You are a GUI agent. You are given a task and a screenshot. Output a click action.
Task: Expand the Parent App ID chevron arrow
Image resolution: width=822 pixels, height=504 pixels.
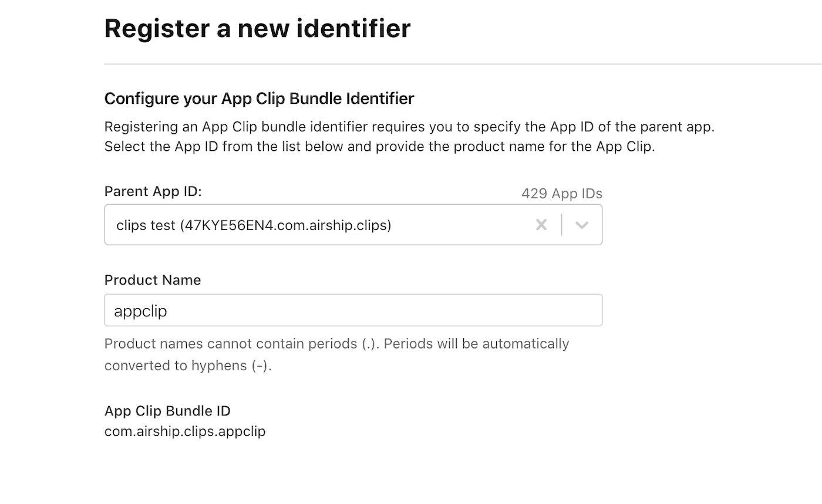pyautogui.click(x=582, y=225)
